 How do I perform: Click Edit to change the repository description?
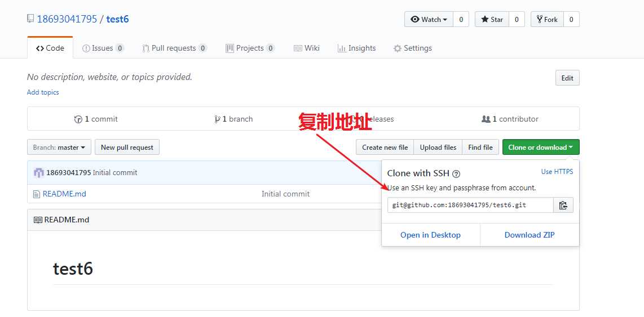567,78
